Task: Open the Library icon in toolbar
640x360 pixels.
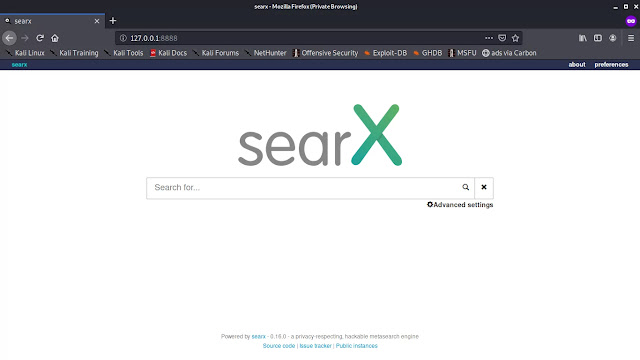Action: [582, 38]
